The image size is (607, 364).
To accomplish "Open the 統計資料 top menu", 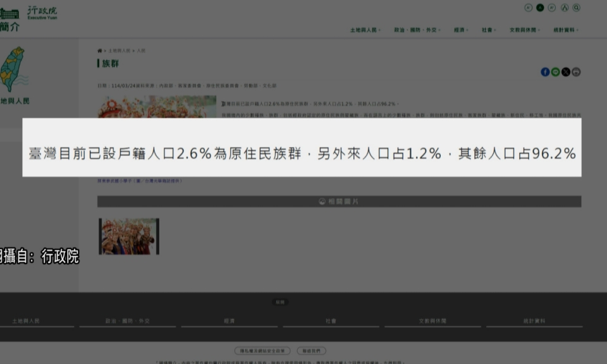I will (565, 30).
